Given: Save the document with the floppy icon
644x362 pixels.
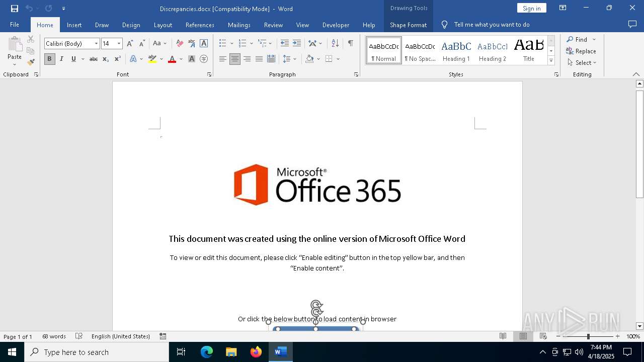Looking at the screenshot, I should point(15,9).
